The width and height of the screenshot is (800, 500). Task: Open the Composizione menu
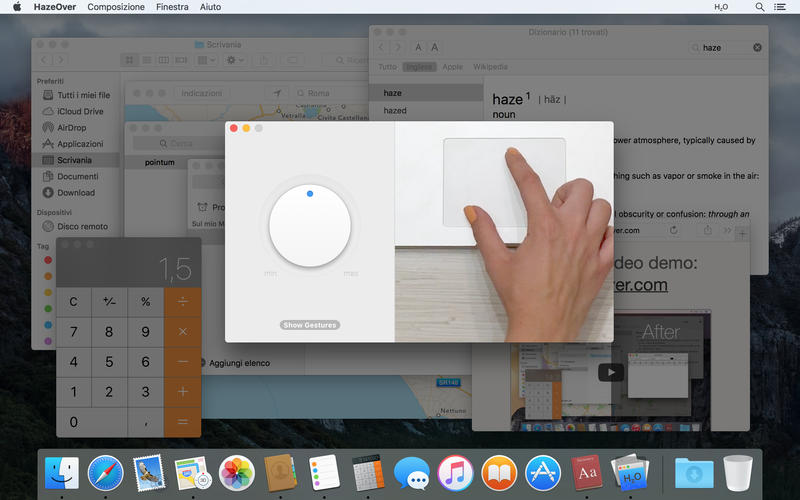tap(116, 7)
